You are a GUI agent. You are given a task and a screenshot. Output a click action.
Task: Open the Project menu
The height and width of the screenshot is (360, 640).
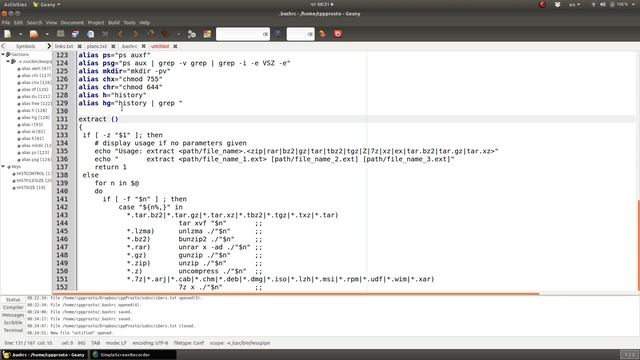[96, 23]
